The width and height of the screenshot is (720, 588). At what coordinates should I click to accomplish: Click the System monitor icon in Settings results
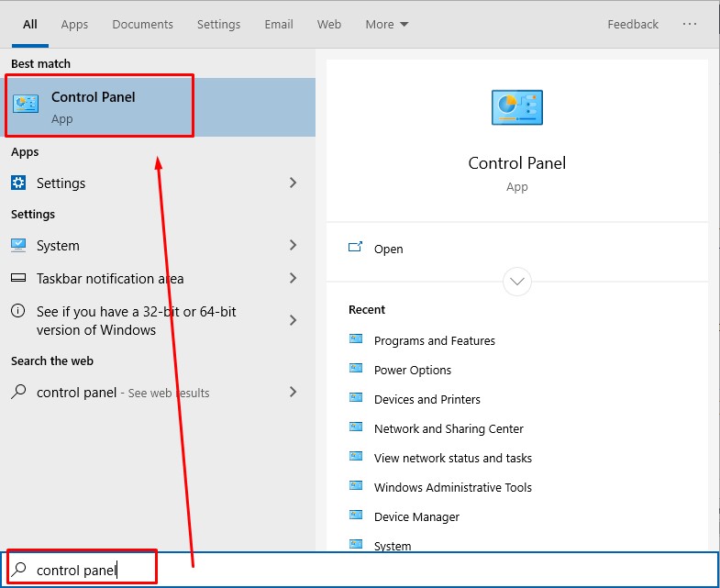click(x=18, y=245)
